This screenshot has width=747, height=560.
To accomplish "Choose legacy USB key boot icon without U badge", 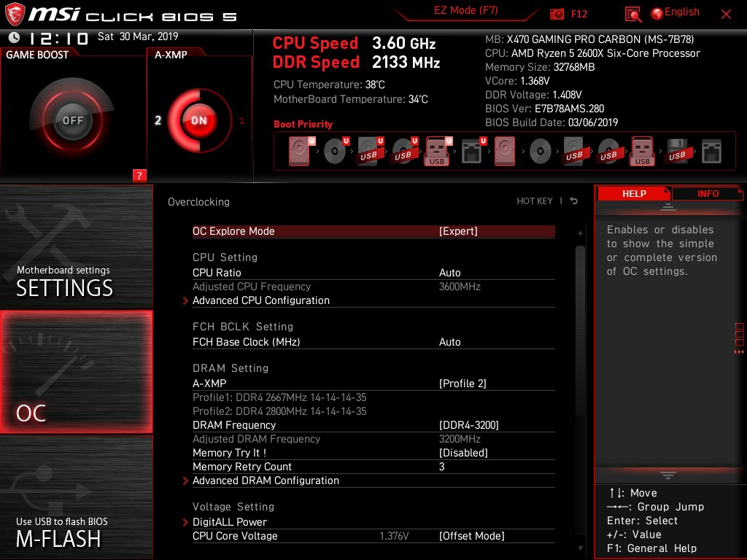I will coord(642,151).
